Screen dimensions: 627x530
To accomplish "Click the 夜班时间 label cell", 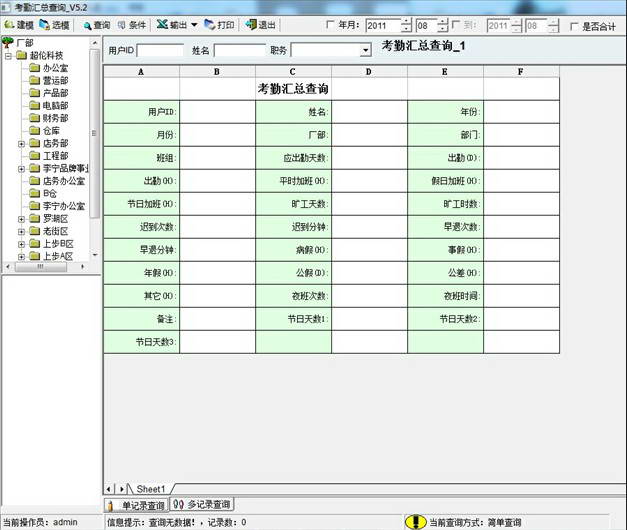I will click(x=445, y=296).
